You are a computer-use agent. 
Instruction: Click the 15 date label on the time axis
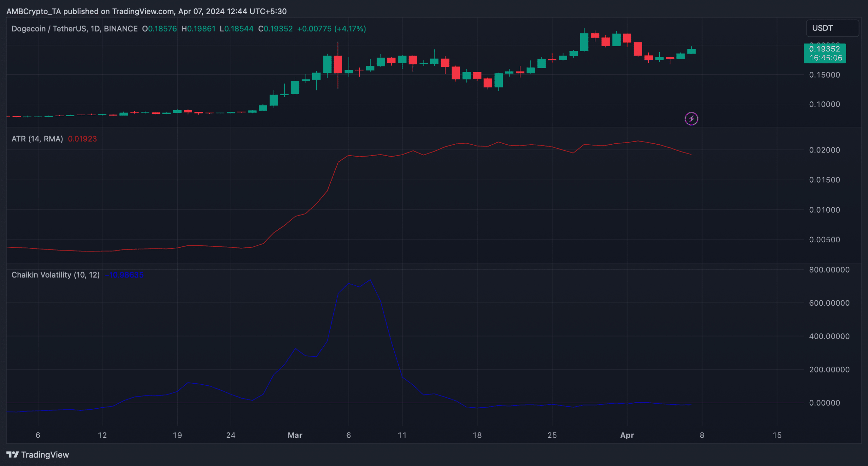(x=777, y=435)
